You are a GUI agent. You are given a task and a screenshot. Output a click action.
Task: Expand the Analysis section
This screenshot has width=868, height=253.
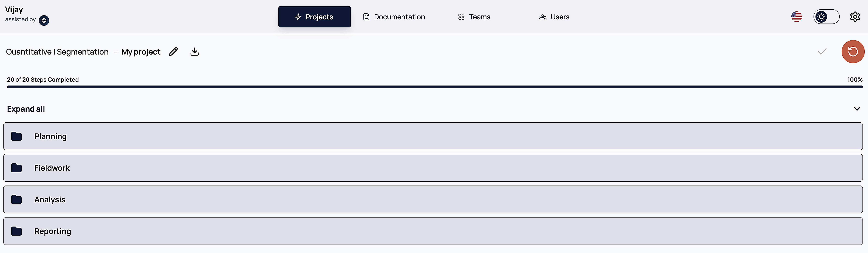(x=433, y=199)
